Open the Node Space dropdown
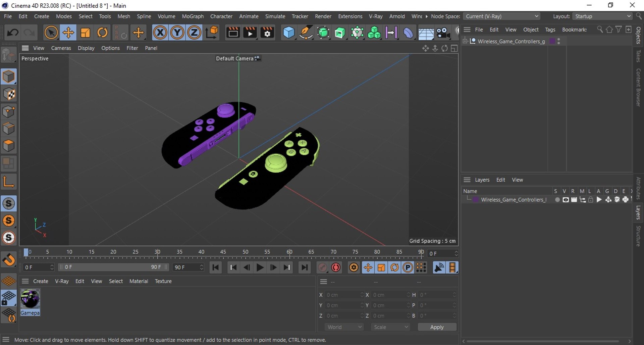Screen dimensions: 644x345 pos(502,16)
